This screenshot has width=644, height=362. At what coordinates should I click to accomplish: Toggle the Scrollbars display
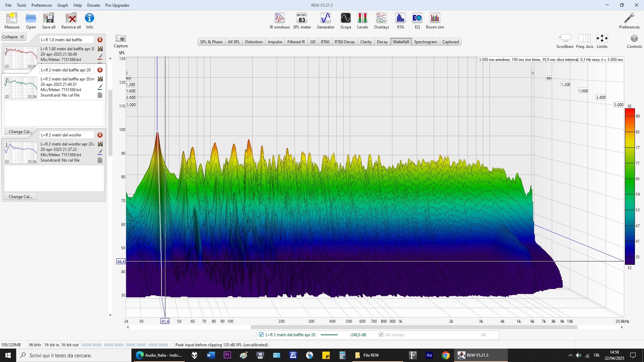coord(565,39)
